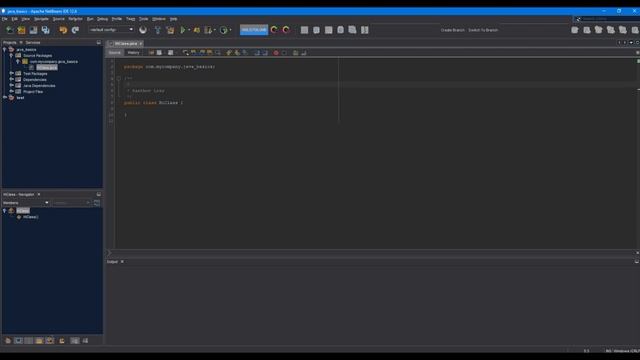
Task: Click the public class line in editor
Action: click(153, 103)
